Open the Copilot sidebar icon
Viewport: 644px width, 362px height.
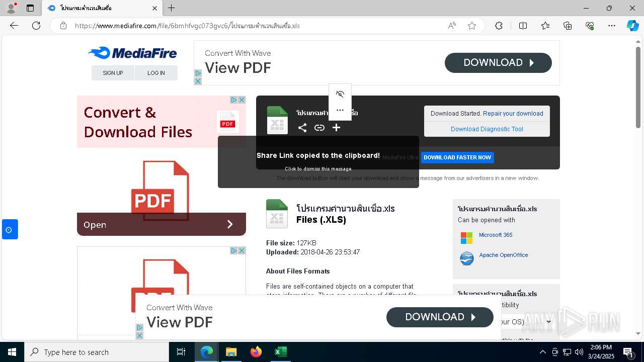[x=632, y=26]
